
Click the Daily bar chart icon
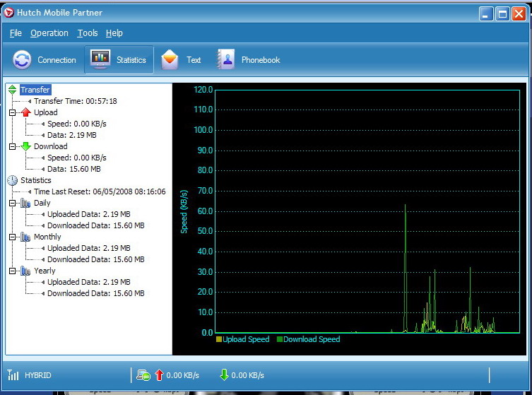[25, 203]
